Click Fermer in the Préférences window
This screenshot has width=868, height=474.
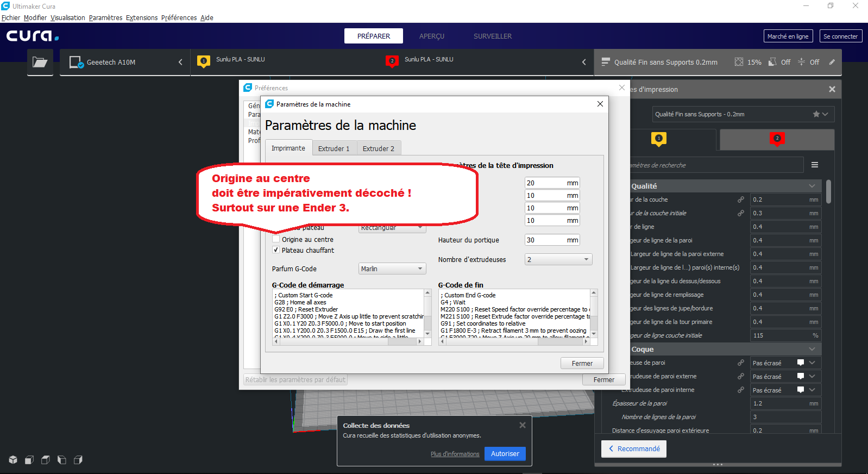(x=604, y=379)
